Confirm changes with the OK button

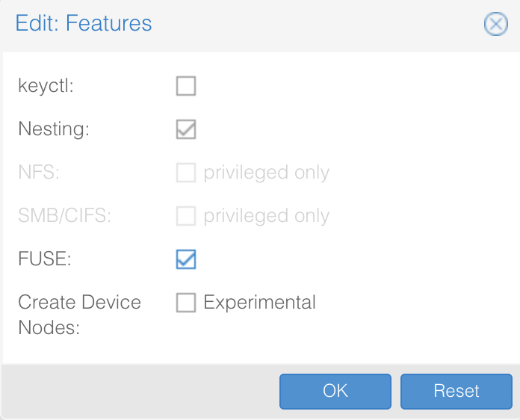pyautogui.click(x=335, y=391)
